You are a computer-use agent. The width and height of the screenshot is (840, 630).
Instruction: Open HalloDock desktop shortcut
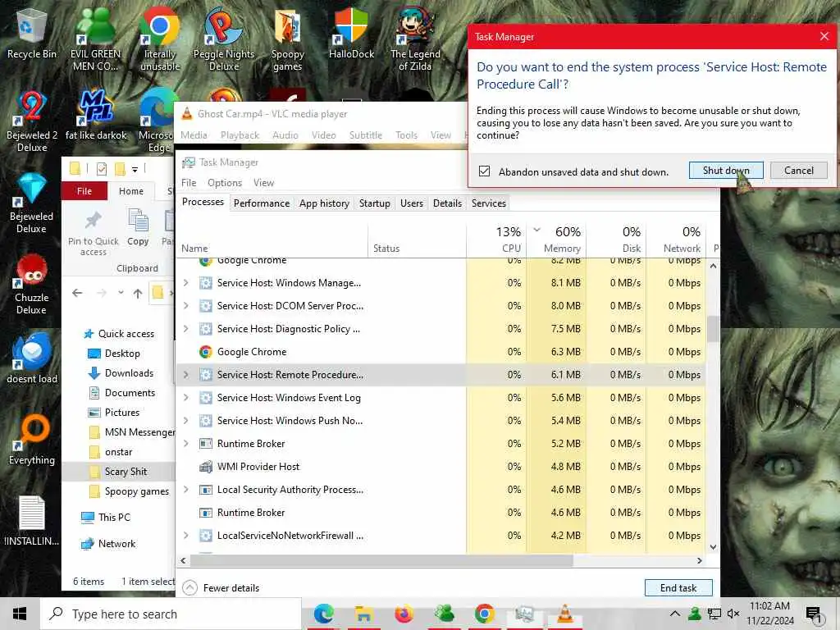click(351, 34)
